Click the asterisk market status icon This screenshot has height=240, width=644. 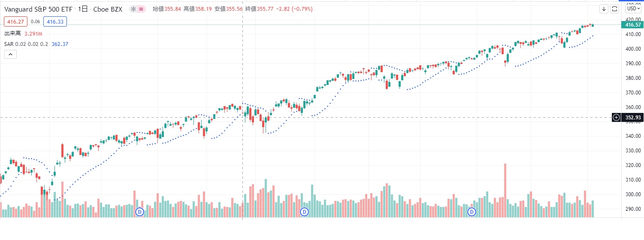133,9
